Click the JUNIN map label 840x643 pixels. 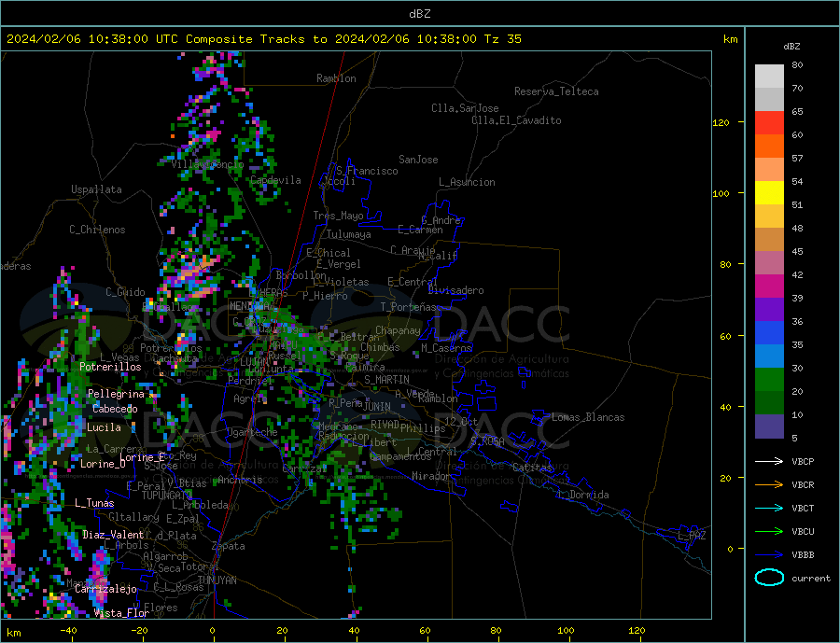coord(377,407)
